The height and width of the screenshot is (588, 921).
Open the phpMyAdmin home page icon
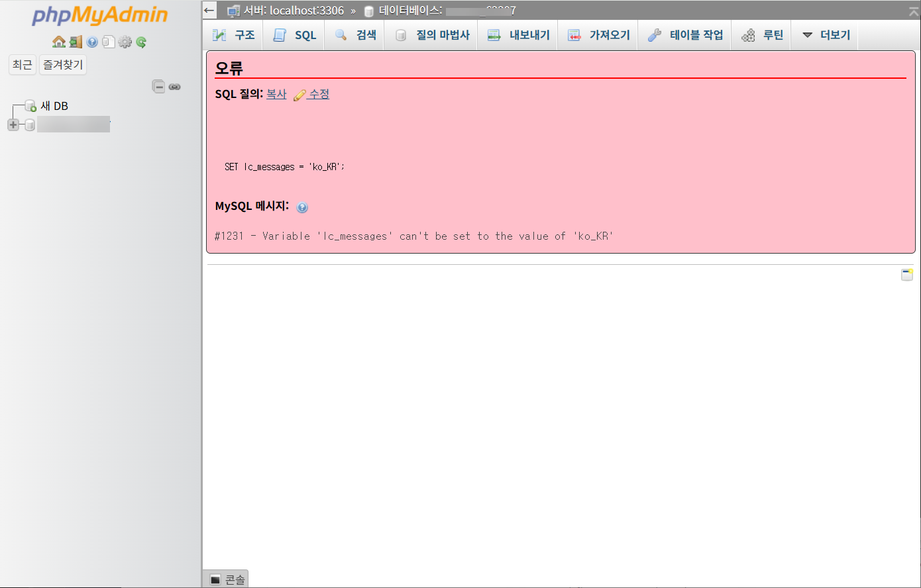click(x=58, y=42)
